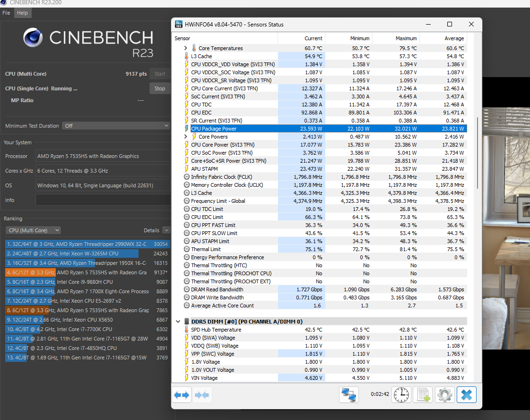Select Intel Core i9-9880H ranking entry

(87, 282)
